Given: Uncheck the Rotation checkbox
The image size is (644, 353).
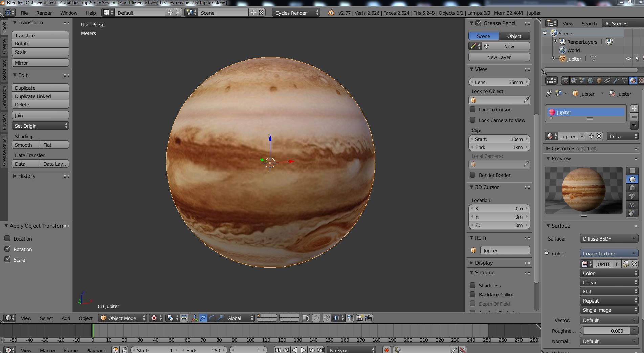Looking at the screenshot, I should (x=7, y=249).
